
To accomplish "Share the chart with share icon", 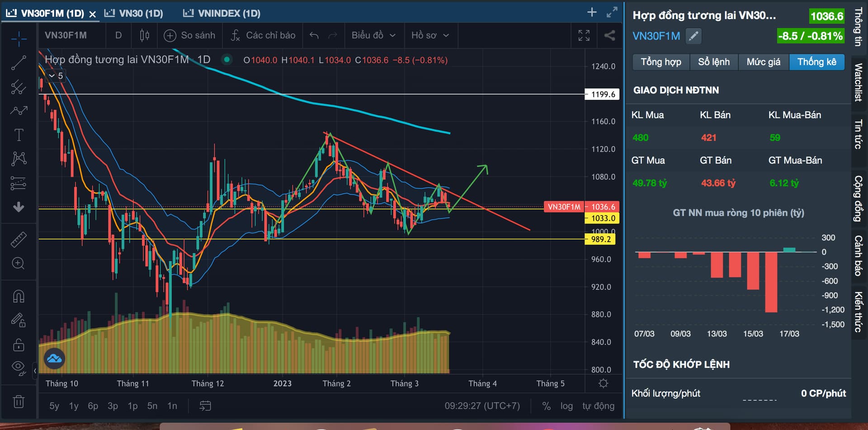I will [x=609, y=35].
